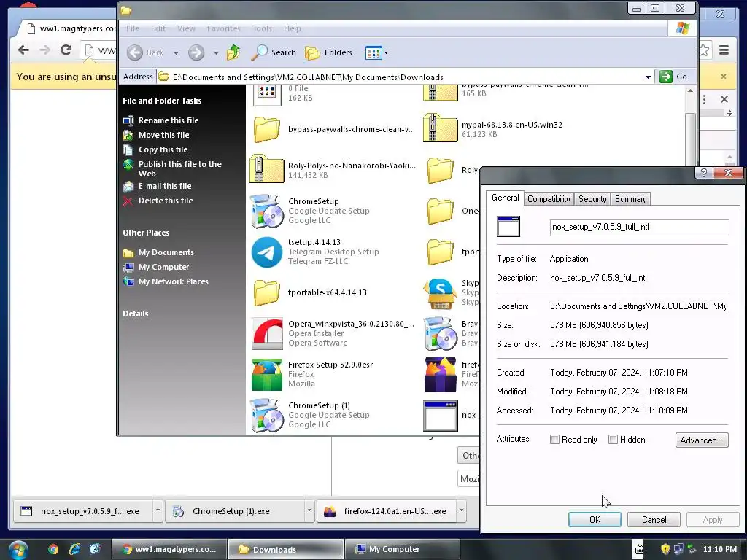The height and width of the screenshot is (560, 747).
Task: Enable the Hidden attribute checkbox
Action: coord(613,440)
